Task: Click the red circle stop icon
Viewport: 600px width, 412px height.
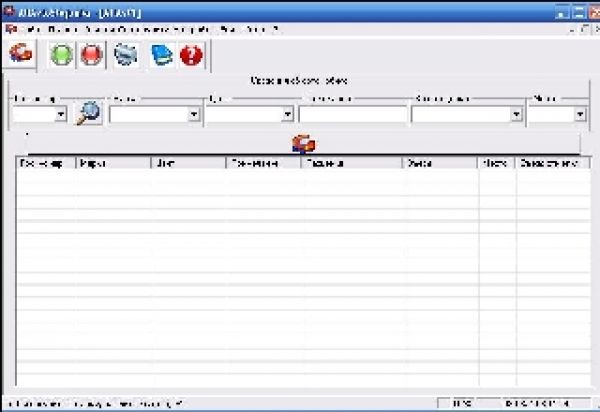Action: click(91, 55)
